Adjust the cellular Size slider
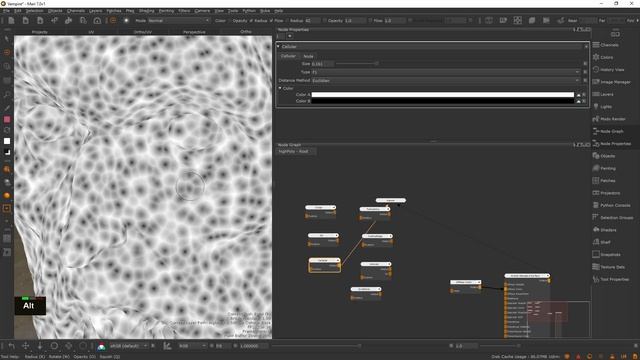Screen dimensions: 640x360 tap(376, 64)
